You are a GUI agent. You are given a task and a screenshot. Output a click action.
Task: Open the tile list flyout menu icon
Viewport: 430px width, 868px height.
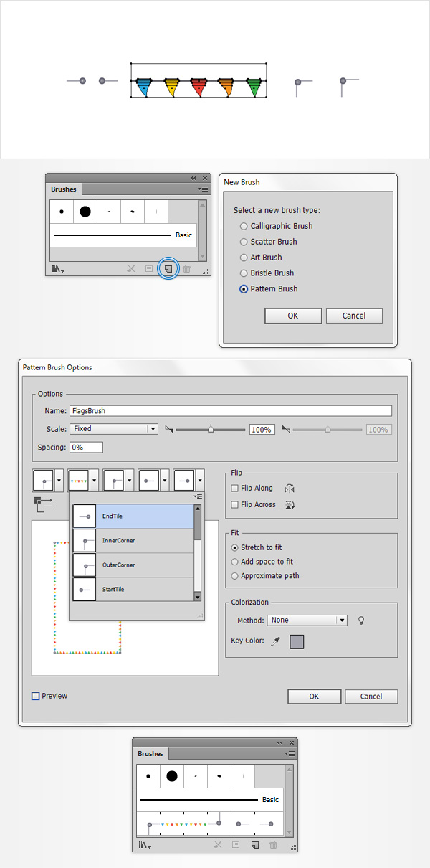[199, 496]
